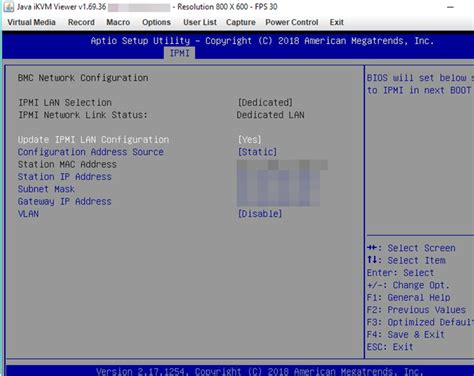Click the VLAN [Disable] value
Image resolution: width=474 pixels, height=376 pixels.
coord(260,214)
